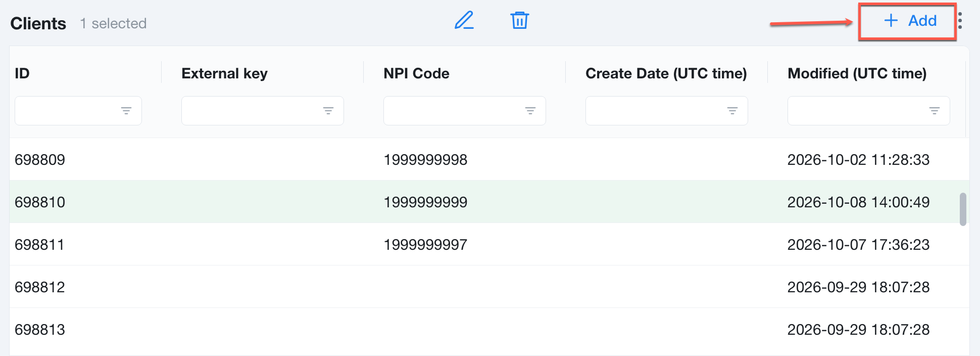980x356 pixels.
Task: Open the NPI Code filter icon
Action: tap(530, 111)
